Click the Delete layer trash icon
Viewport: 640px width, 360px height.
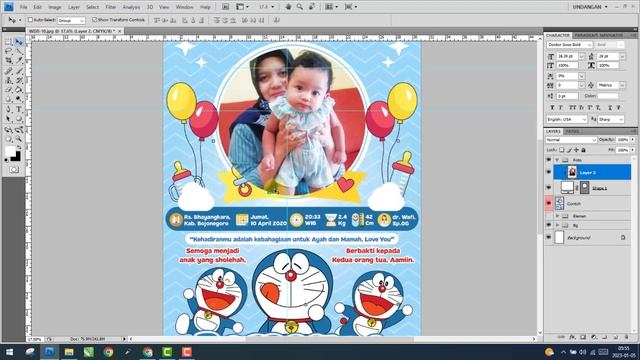(627, 337)
